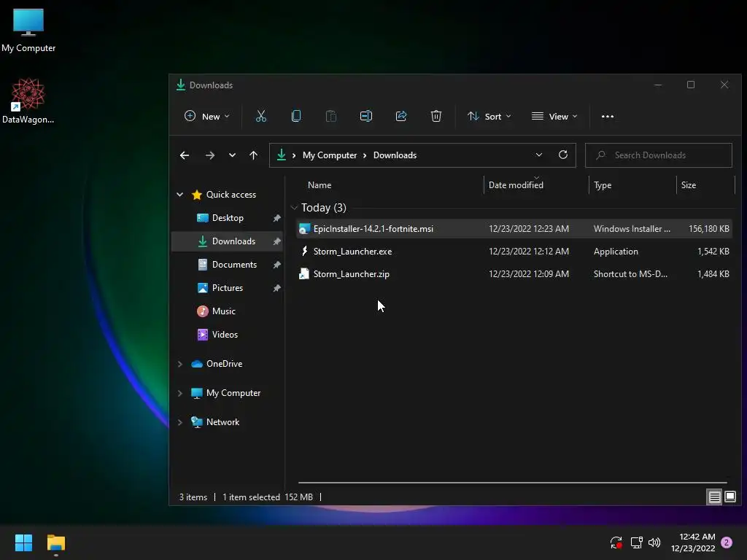The image size is (747, 560).
Task: Expand My Computer in navigation pane
Action: tap(180, 393)
